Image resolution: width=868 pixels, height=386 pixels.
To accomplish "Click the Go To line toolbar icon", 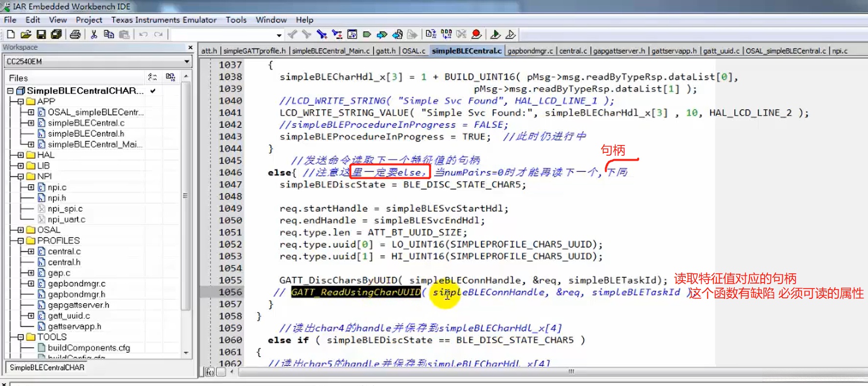I will pos(352,34).
